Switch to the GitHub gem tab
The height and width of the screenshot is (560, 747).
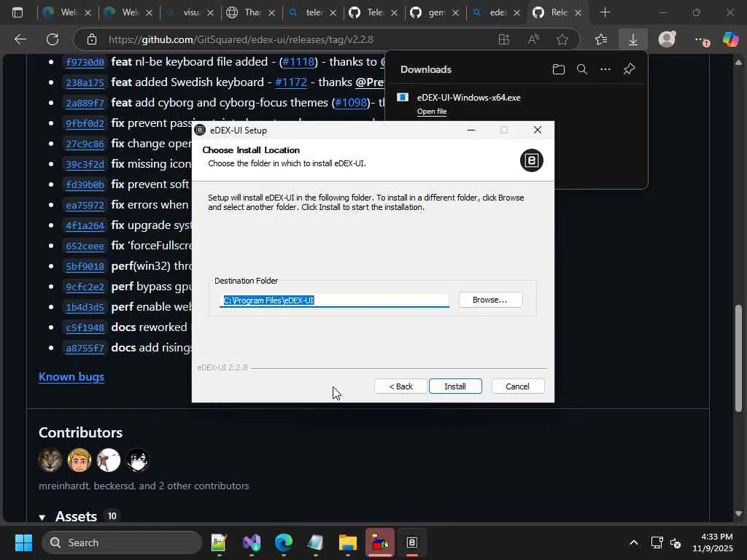[435, 12]
